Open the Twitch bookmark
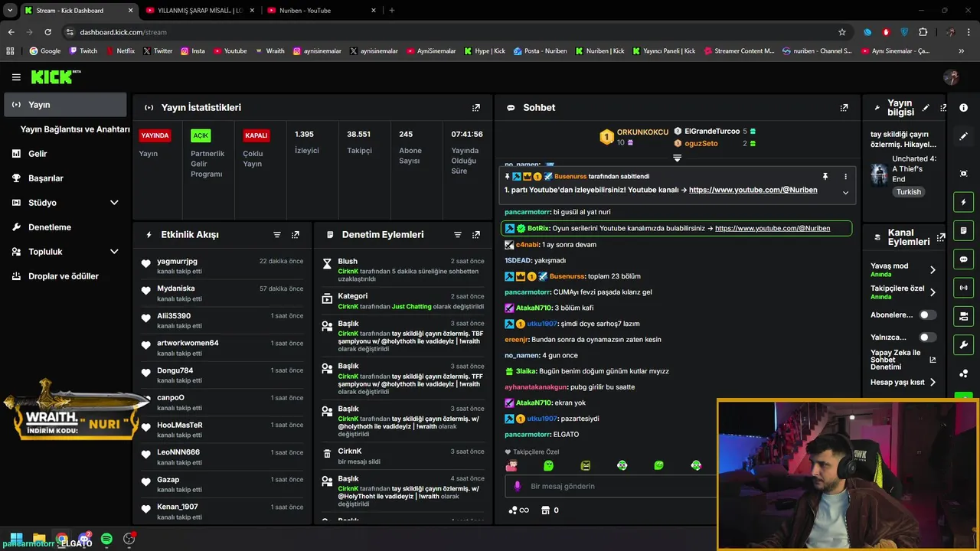The image size is (980, 551). (x=83, y=51)
